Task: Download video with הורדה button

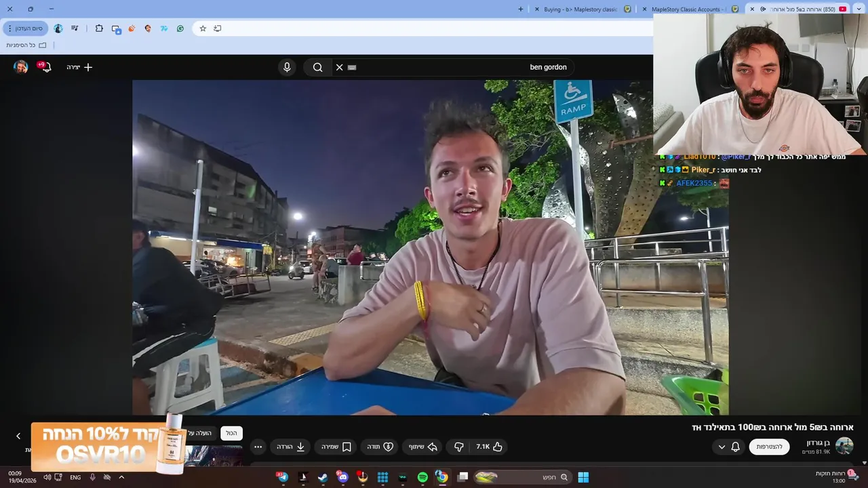Action: coord(291,447)
